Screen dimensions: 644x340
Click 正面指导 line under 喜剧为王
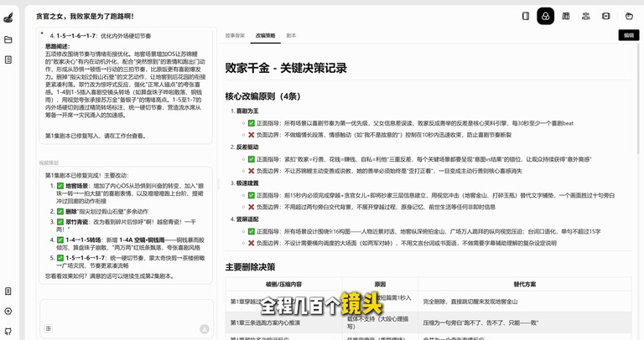411,123
